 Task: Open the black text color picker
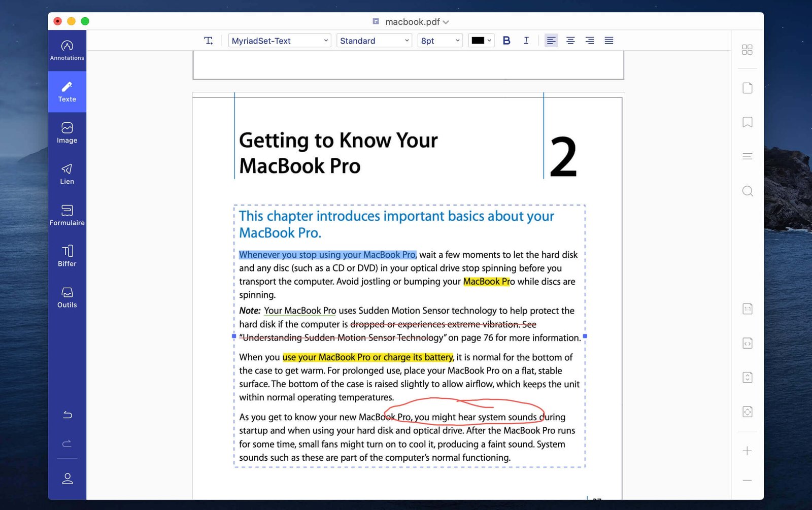pos(481,41)
